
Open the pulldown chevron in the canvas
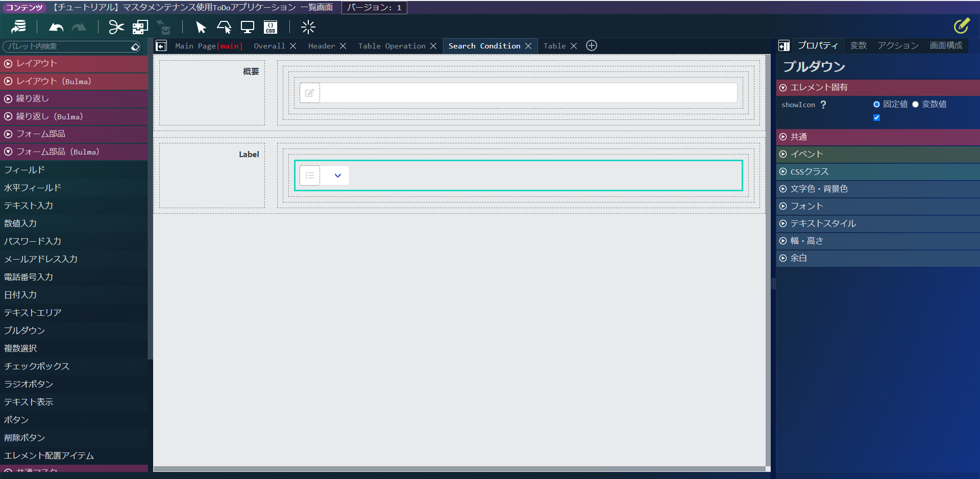[337, 175]
